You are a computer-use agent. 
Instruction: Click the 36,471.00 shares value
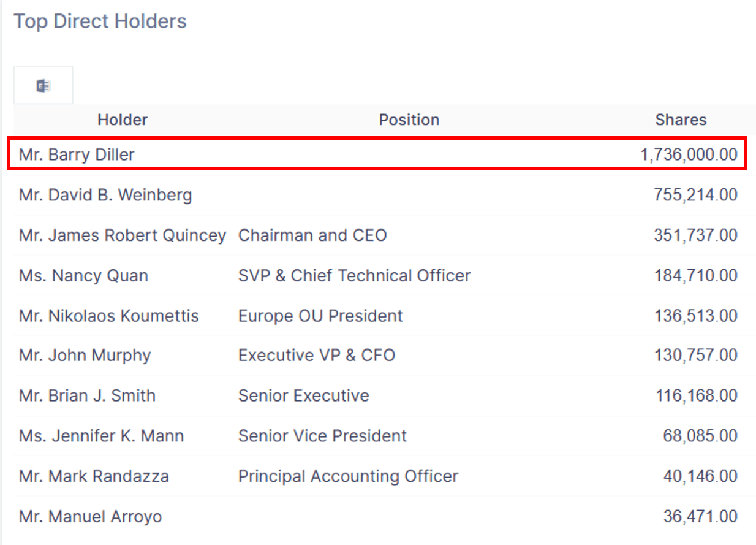700,517
